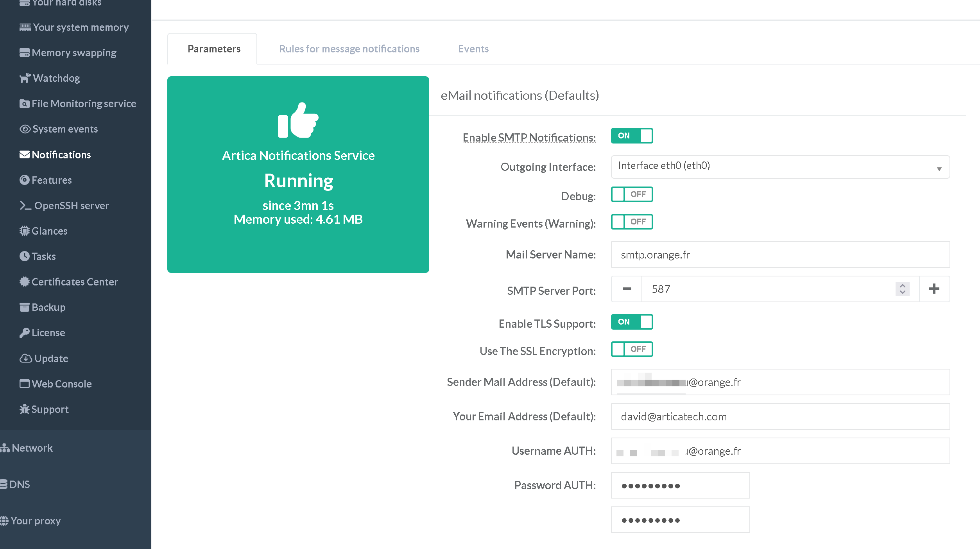Click the Certificates Center badge icon
The image size is (980, 549).
pyautogui.click(x=24, y=282)
